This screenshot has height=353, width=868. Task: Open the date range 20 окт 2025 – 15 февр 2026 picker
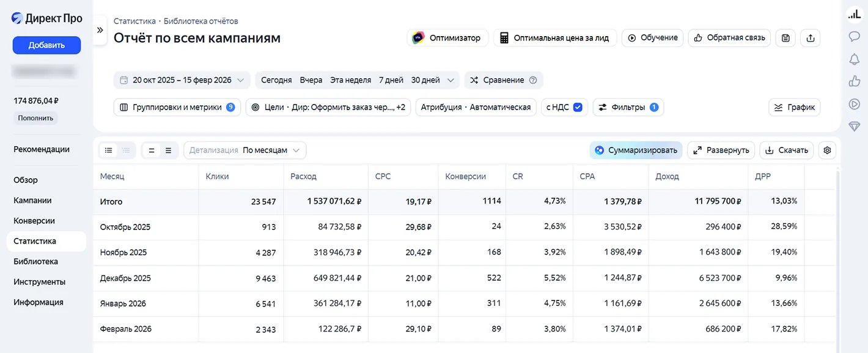point(182,80)
